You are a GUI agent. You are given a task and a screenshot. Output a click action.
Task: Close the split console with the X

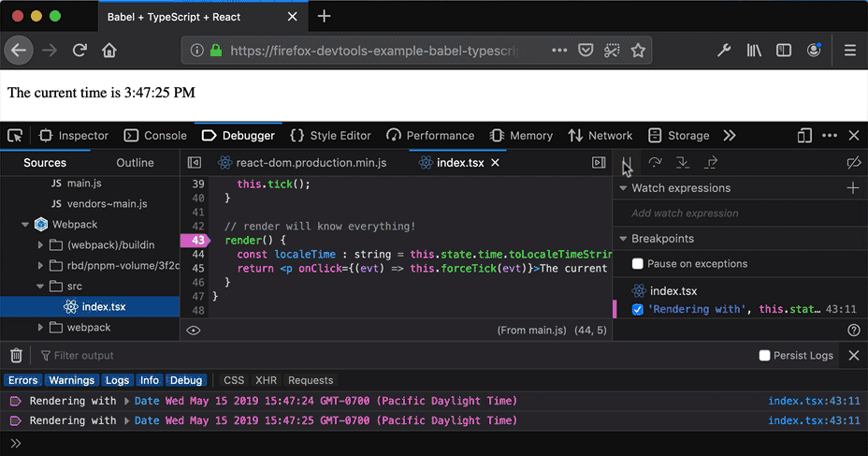coord(854,355)
